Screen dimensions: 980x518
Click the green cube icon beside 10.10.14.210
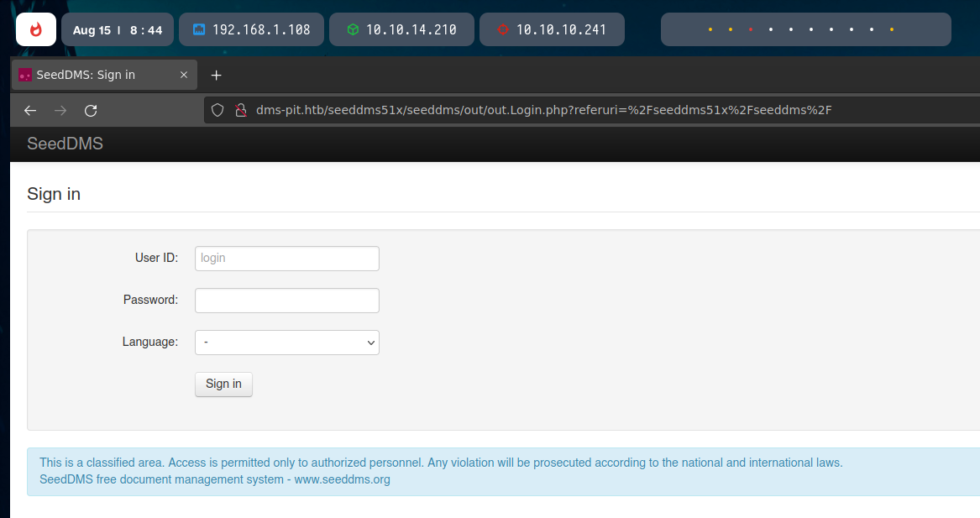(x=353, y=29)
